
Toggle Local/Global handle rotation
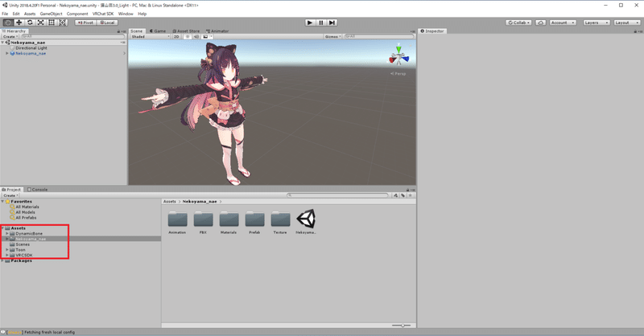(108, 23)
